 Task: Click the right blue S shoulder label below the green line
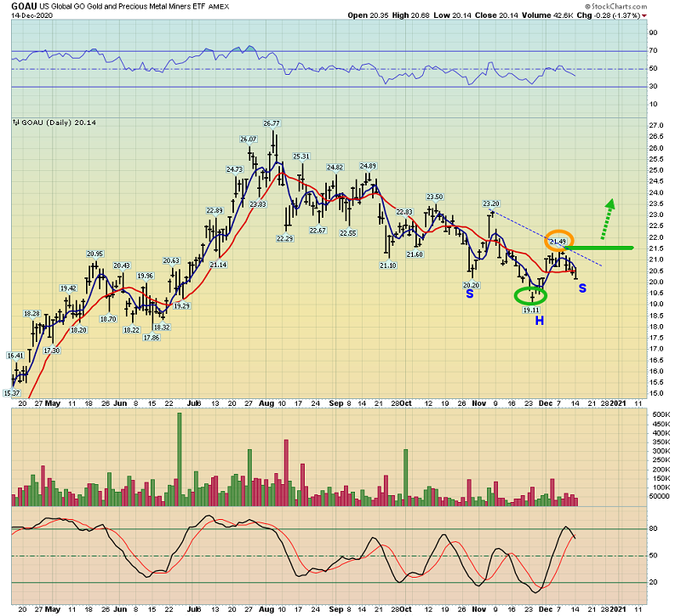[x=582, y=288]
